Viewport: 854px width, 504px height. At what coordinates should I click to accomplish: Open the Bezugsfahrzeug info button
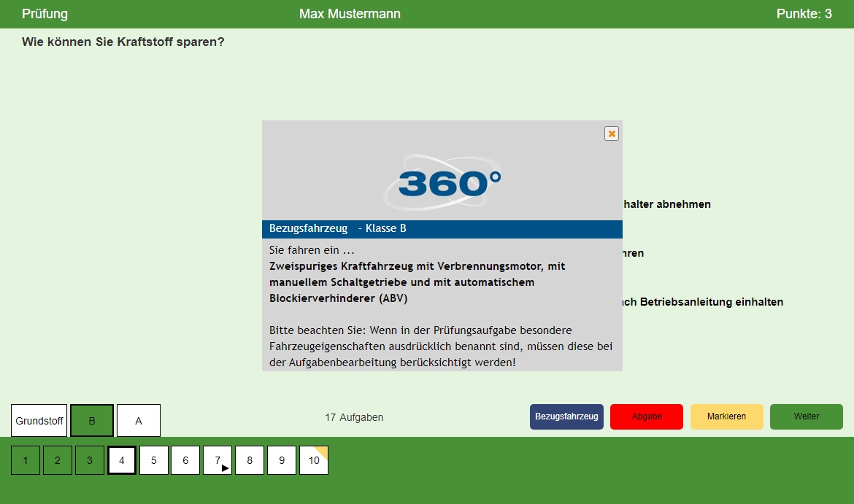(x=566, y=416)
